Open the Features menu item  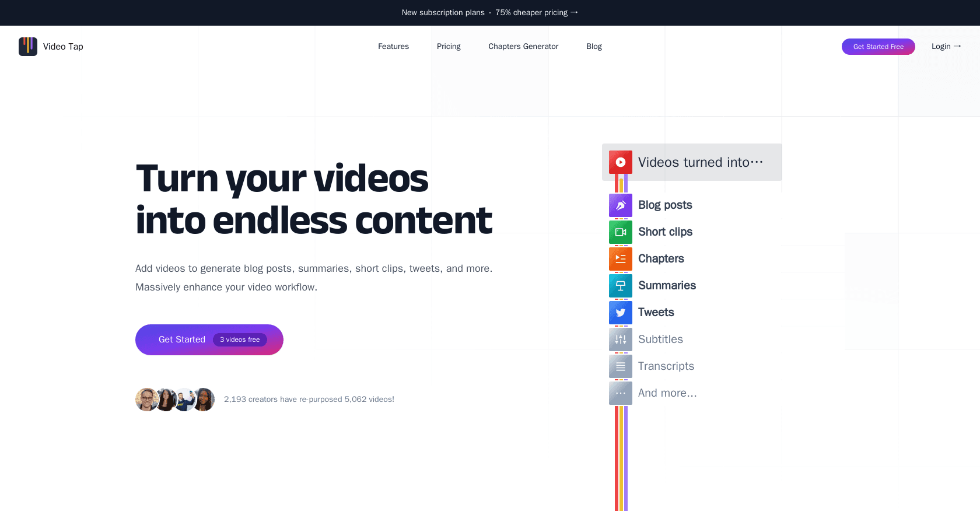click(x=393, y=47)
